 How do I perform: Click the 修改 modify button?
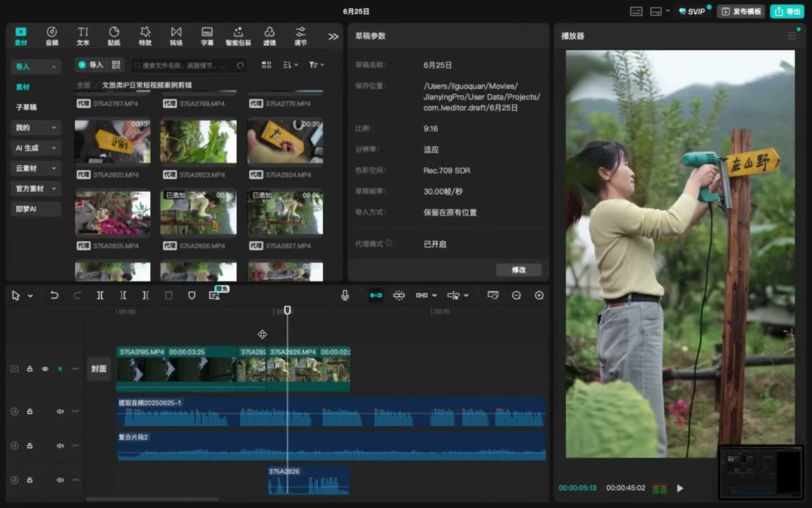click(518, 270)
